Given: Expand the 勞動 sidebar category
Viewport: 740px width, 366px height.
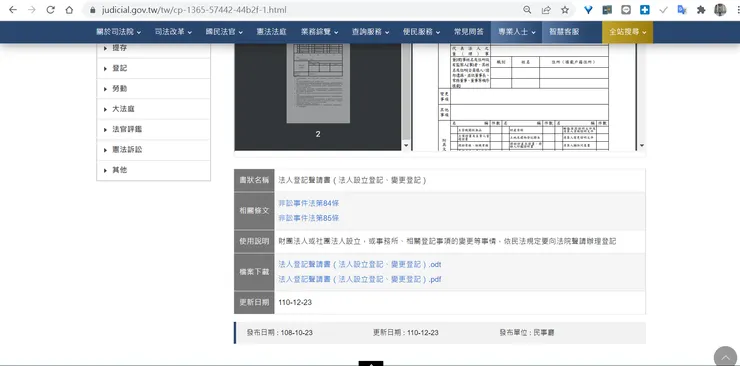Looking at the screenshot, I should 153,89.
